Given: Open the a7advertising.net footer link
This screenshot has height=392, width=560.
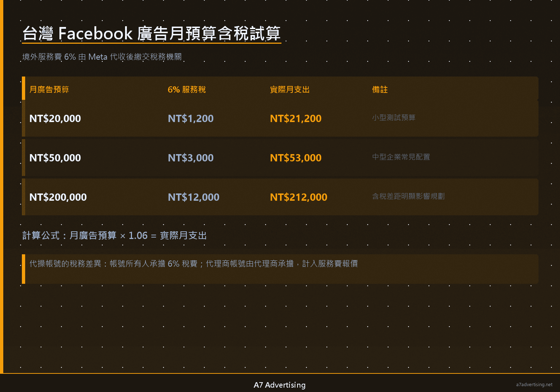Looking at the screenshot, I should click(534, 385).
